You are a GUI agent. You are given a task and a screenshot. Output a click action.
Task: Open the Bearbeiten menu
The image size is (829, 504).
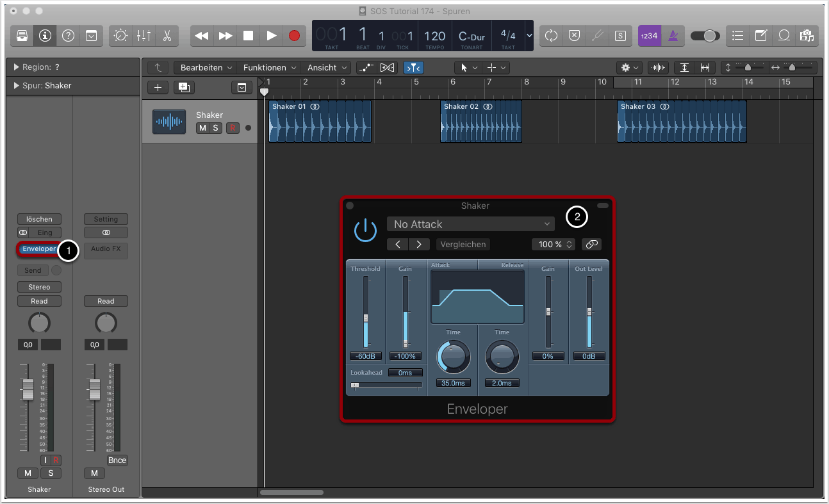pyautogui.click(x=205, y=67)
